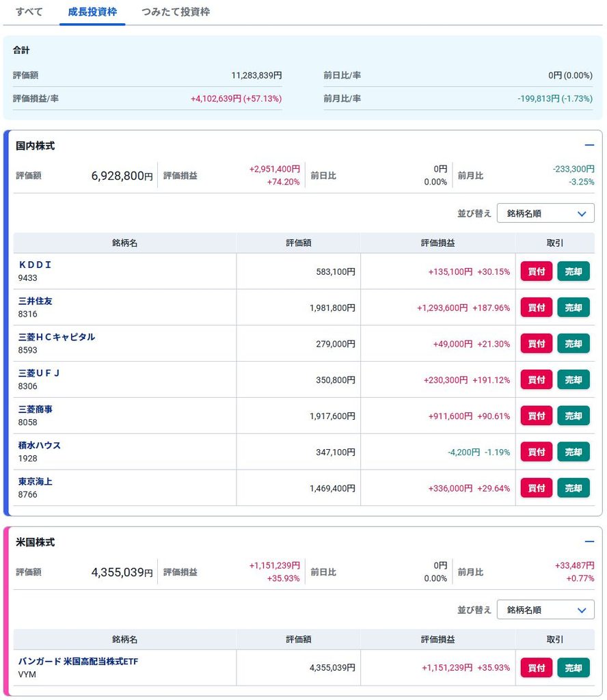Click 買付 button for KDDI
607x700 pixels.
pos(537,271)
